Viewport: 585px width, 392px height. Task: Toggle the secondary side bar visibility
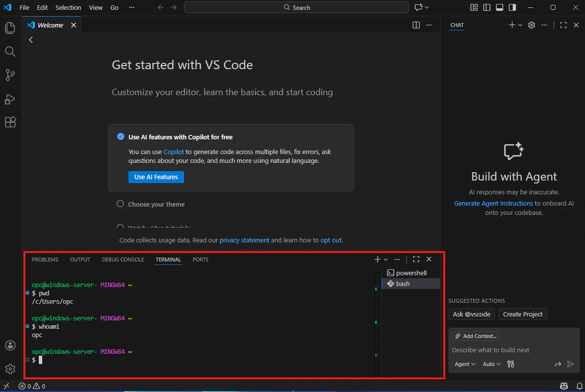tap(512, 7)
